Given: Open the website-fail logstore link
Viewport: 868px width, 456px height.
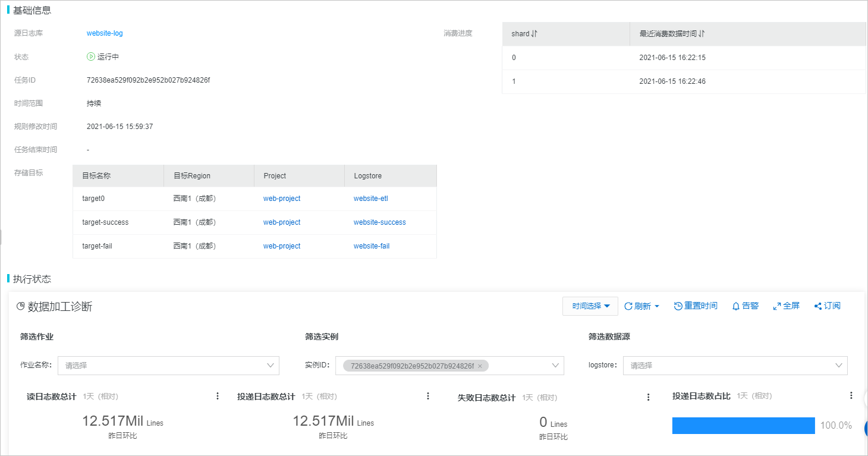Looking at the screenshot, I should [372, 246].
